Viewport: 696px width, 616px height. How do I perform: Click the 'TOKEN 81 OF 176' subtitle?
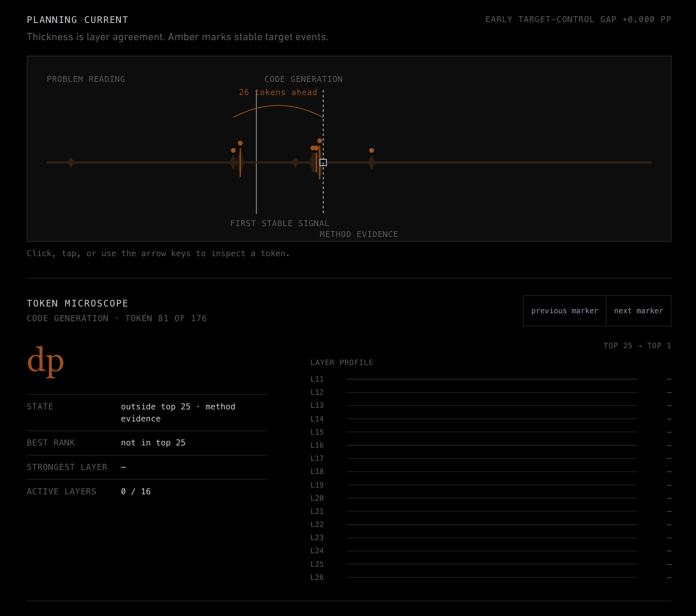click(x=166, y=319)
